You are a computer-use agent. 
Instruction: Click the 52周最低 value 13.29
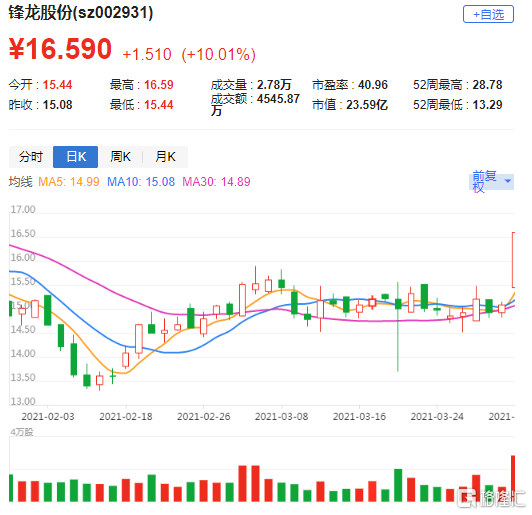click(x=487, y=105)
